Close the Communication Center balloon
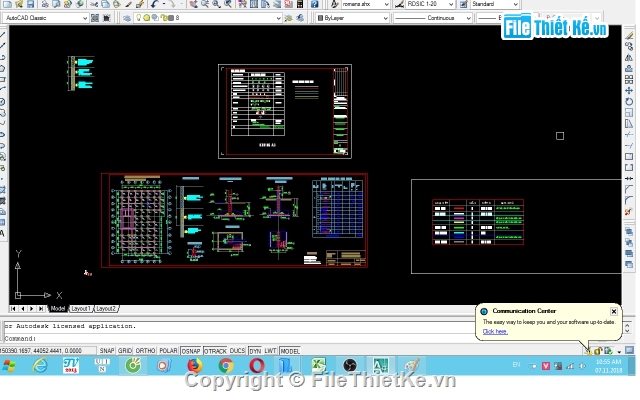 [614, 311]
